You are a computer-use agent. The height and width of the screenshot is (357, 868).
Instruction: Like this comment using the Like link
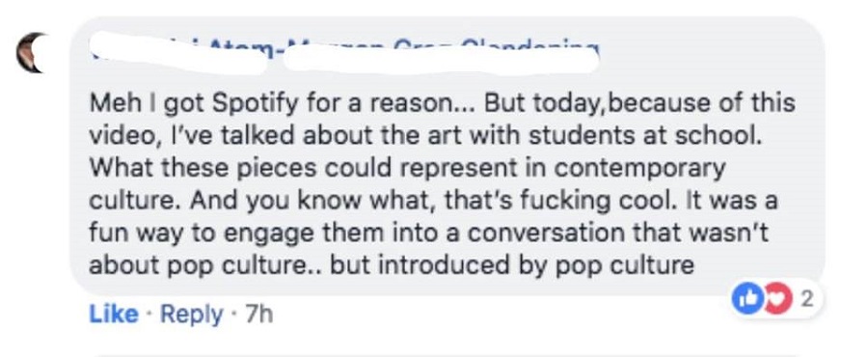(x=113, y=315)
